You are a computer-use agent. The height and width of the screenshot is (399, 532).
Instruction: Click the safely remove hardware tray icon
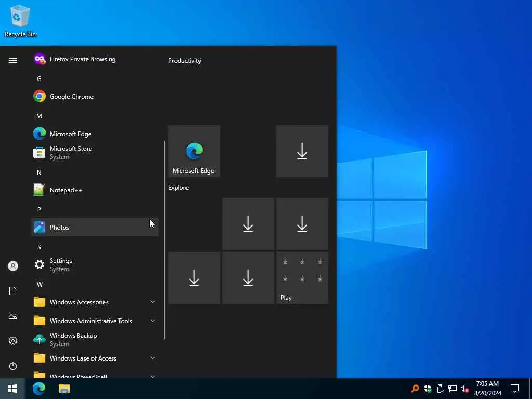[x=440, y=389]
